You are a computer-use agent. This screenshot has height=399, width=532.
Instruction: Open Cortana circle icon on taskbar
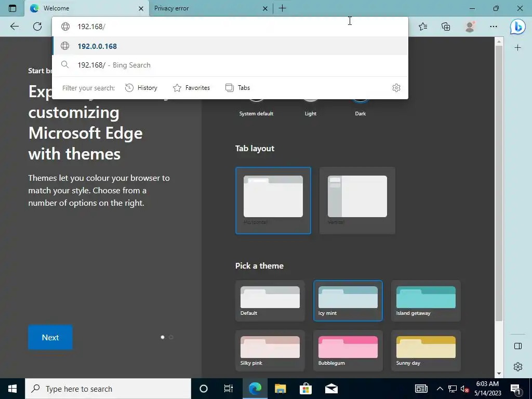tap(204, 389)
